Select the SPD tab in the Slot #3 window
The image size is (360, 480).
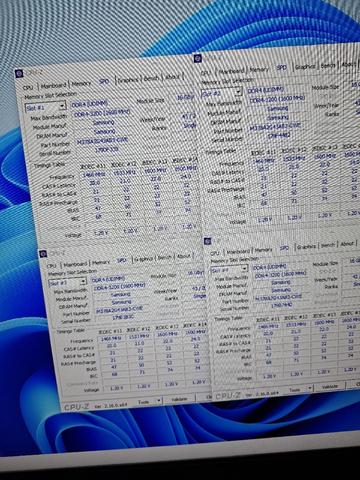[x=122, y=260]
